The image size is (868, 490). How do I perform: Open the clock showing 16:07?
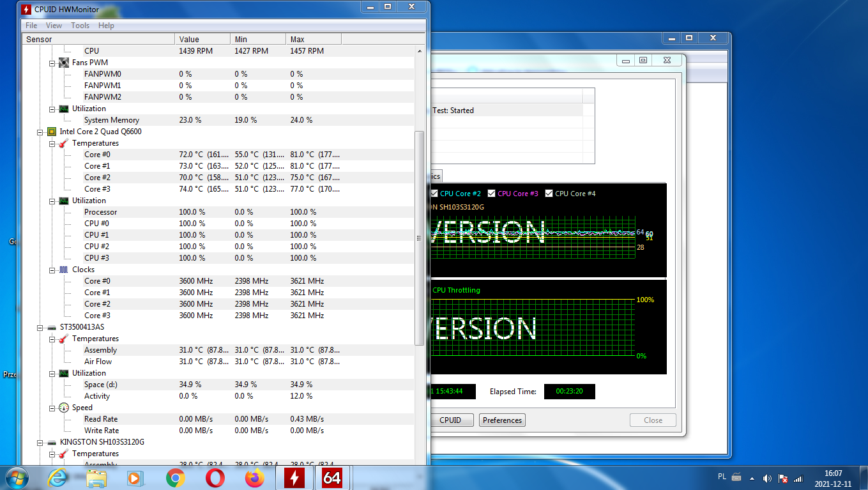point(833,478)
